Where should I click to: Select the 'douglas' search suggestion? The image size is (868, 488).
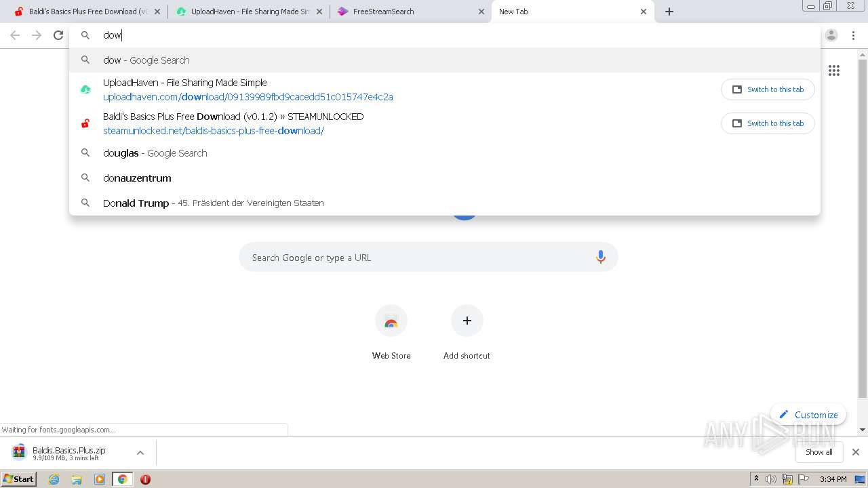[x=445, y=153]
